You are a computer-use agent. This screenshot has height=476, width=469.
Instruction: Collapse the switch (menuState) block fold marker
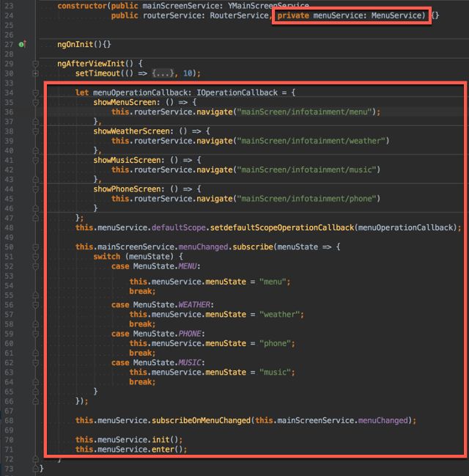(x=35, y=257)
